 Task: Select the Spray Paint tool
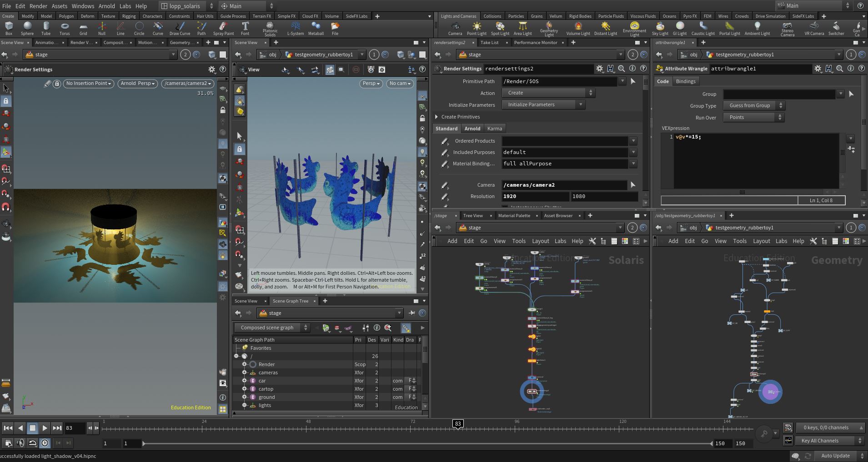point(224,28)
